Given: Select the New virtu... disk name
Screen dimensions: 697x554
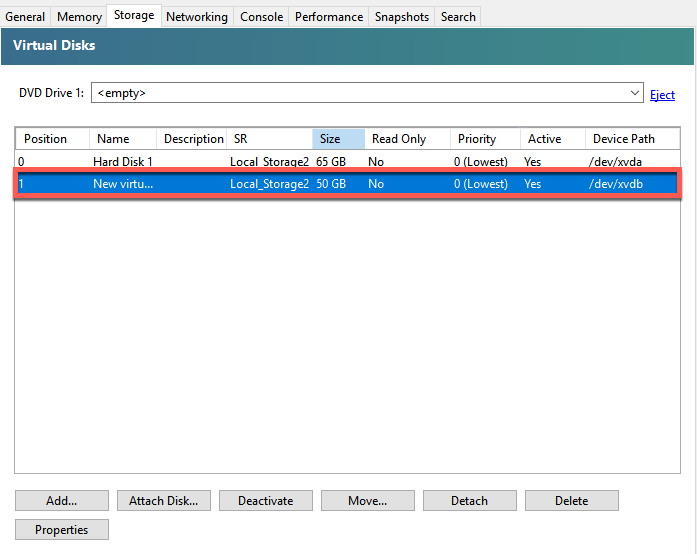Looking at the screenshot, I should [123, 184].
